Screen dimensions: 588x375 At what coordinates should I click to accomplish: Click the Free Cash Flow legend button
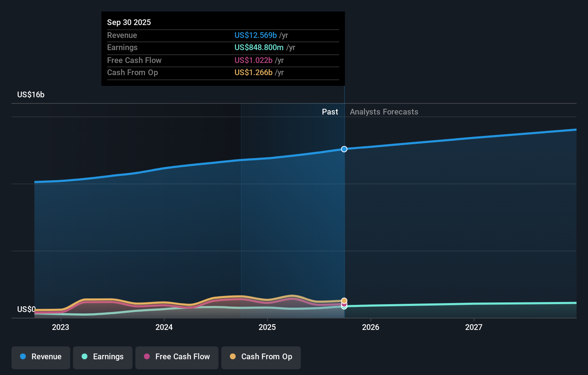(x=177, y=357)
